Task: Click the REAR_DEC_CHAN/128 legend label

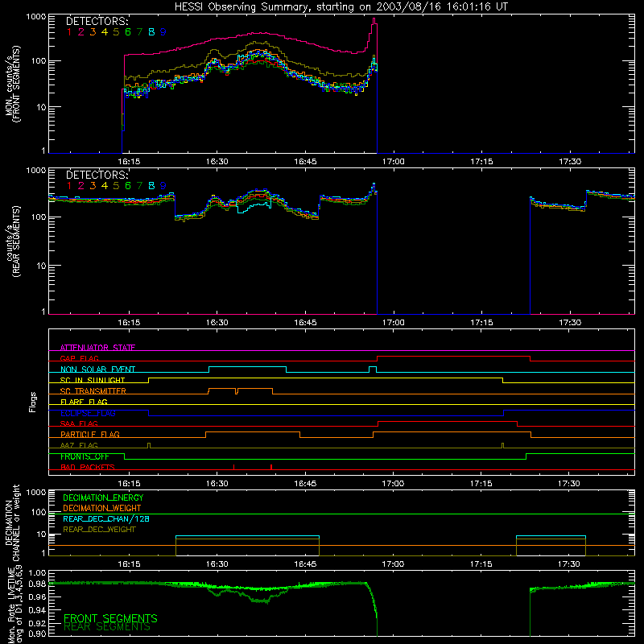Action: 106,518
